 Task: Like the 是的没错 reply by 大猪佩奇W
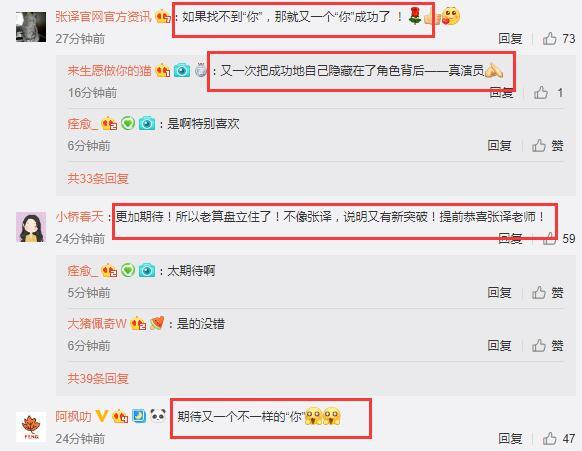pyautogui.click(x=539, y=346)
